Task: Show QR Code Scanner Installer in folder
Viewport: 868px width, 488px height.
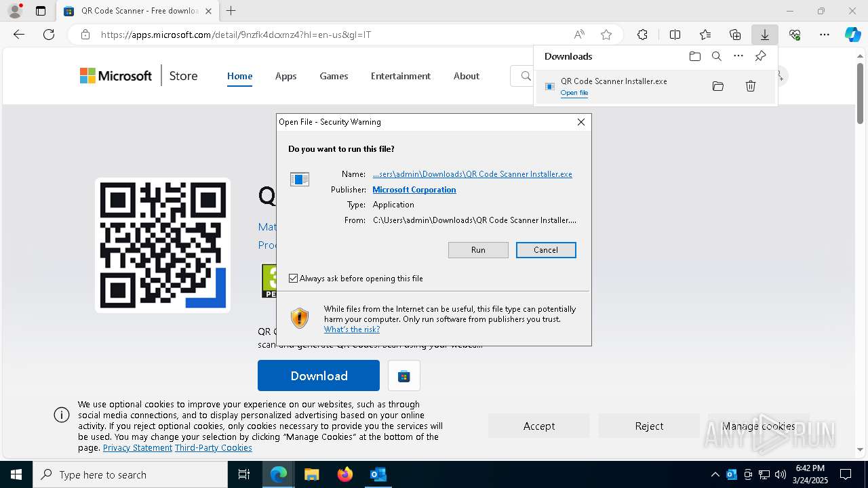Action: pyautogui.click(x=718, y=86)
